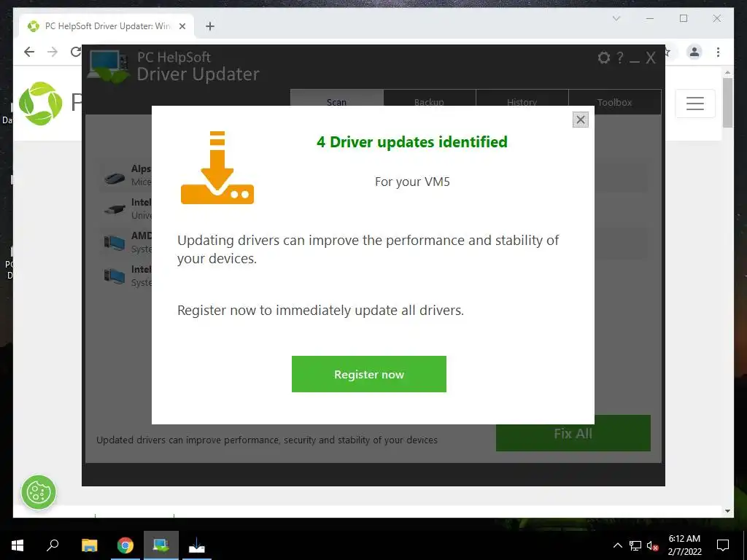
Task: Select the Intel USB device icon
Action: (x=115, y=209)
